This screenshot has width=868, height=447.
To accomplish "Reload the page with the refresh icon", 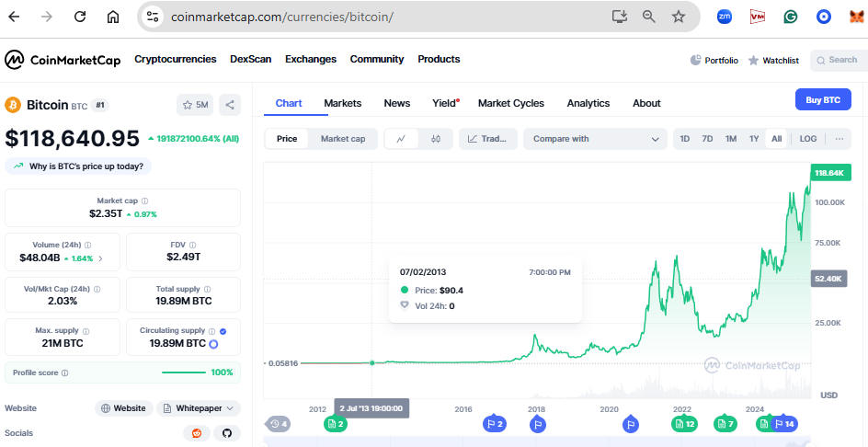I will (x=80, y=17).
